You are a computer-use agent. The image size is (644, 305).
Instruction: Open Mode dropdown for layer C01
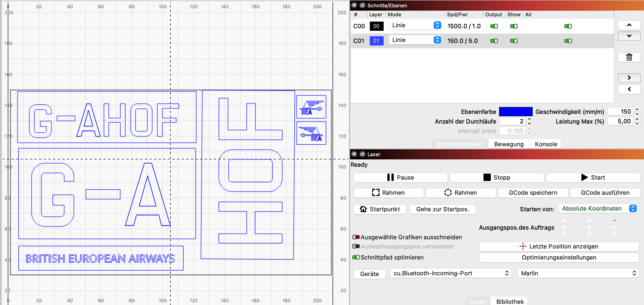pos(415,40)
